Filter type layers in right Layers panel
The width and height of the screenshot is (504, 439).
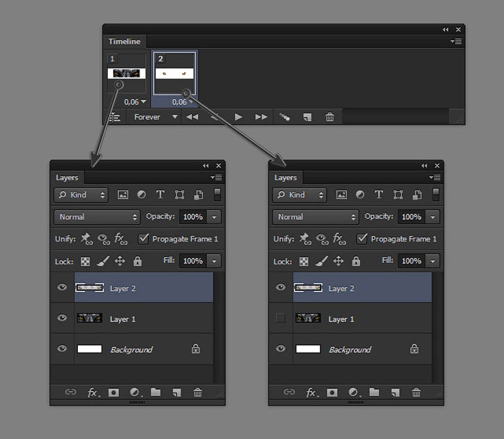(379, 195)
